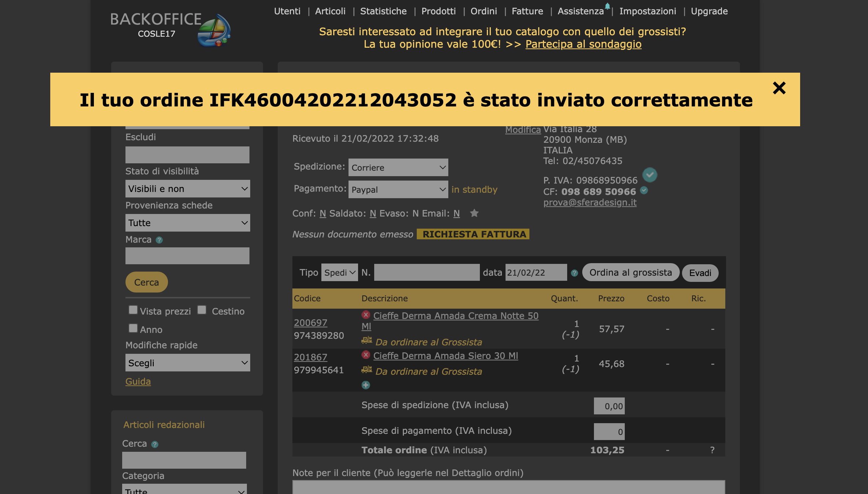868x494 pixels.
Task: Open notifications via the Assistenza bell icon
Action: tap(608, 6)
